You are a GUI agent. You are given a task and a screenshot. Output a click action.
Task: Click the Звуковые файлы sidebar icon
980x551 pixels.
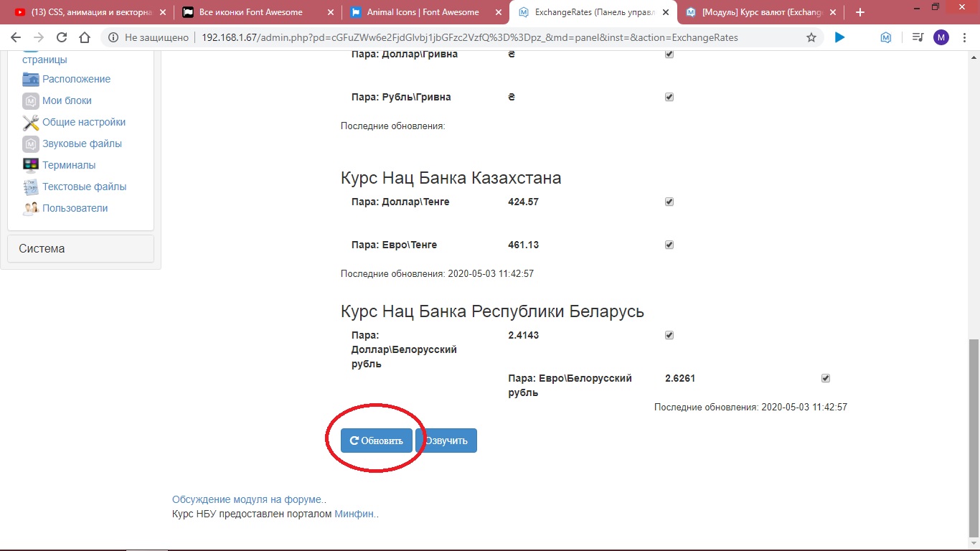[31, 143]
